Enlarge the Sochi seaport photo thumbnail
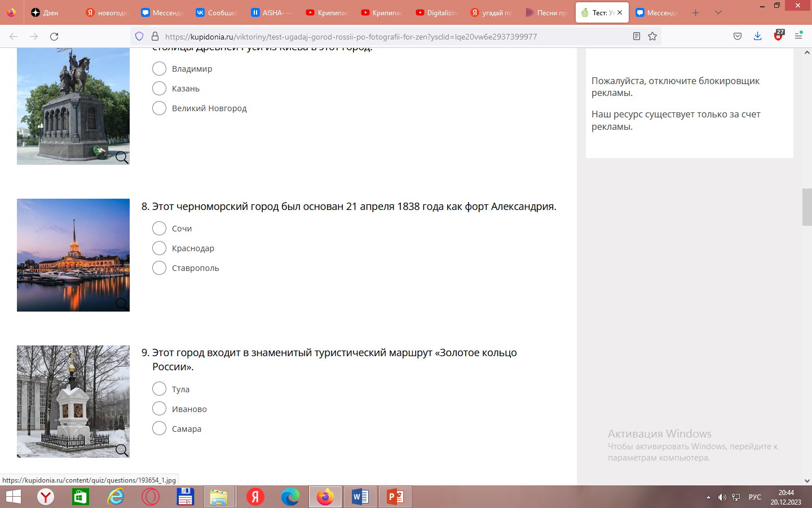Image resolution: width=812 pixels, height=508 pixels. (121, 304)
